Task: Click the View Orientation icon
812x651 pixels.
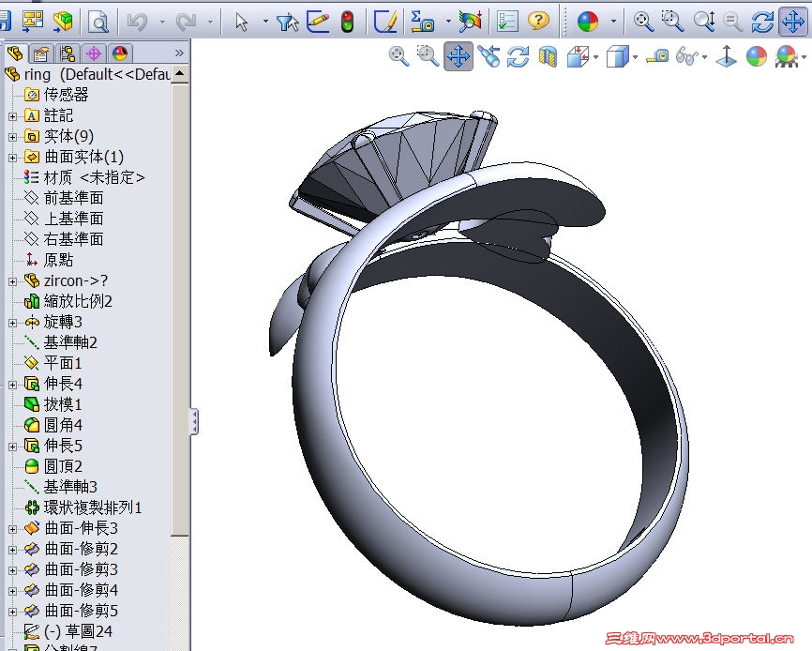Action: point(578,56)
